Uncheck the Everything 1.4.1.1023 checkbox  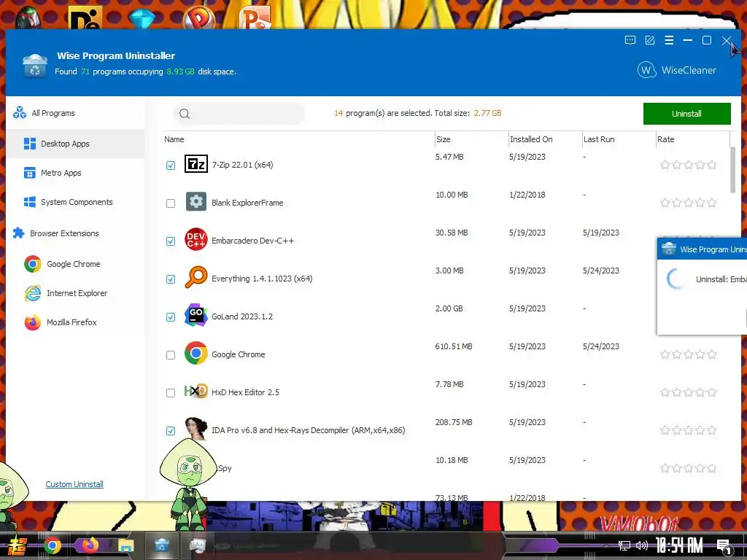[x=171, y=279]
